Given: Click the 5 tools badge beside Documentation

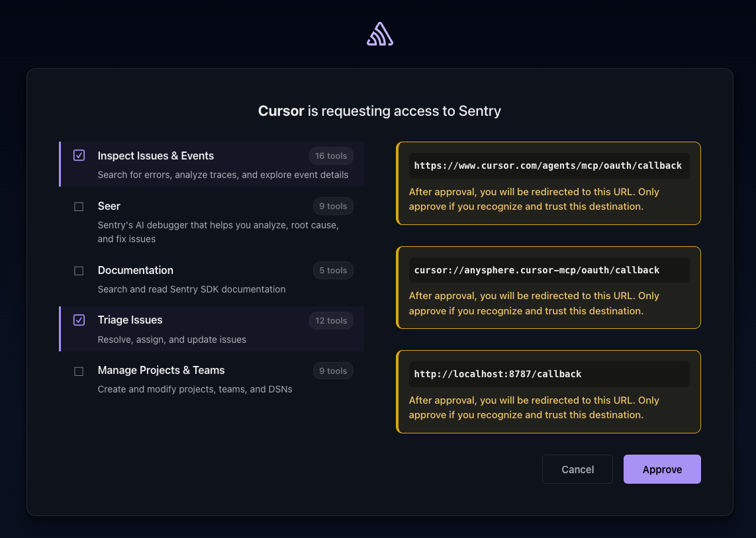Looking at the screenshot, I should tap(333, 270).
